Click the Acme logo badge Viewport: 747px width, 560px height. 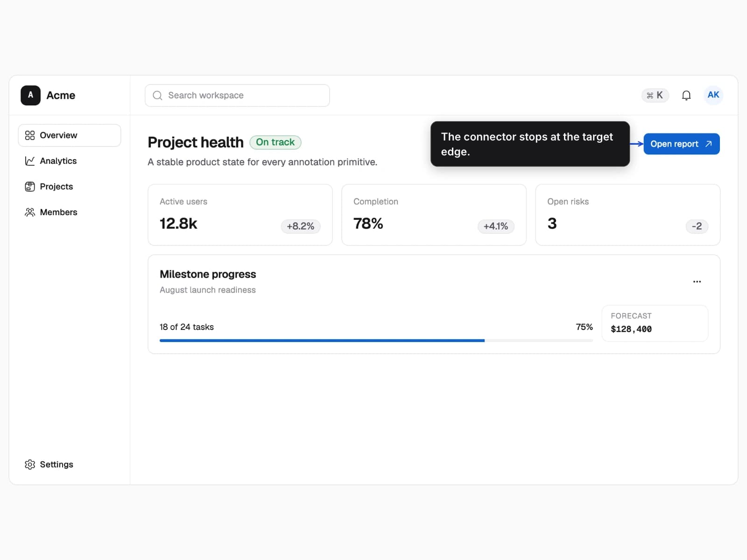(x=30, y=95)
